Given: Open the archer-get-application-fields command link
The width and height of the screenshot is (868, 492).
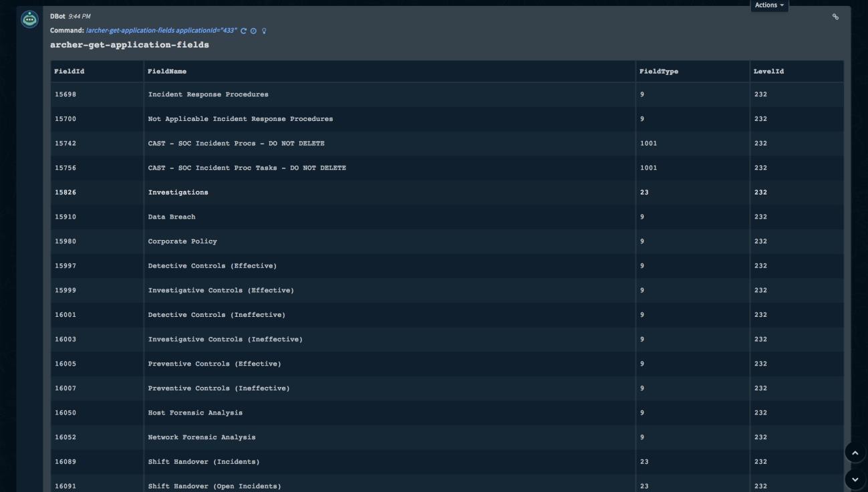Looking at the screenshot, I should [x=162, y=31].
